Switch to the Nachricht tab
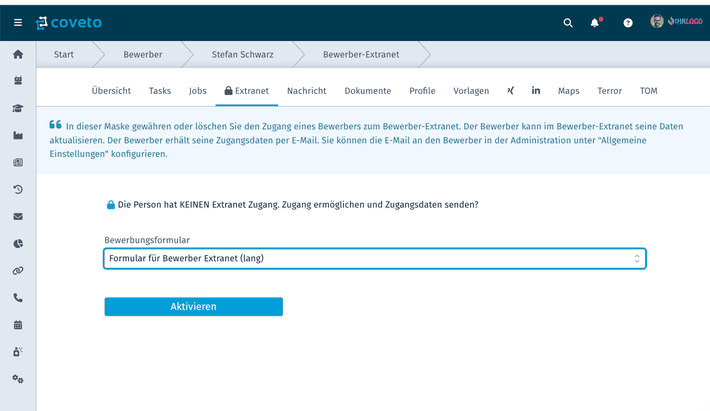 (307, 91)
